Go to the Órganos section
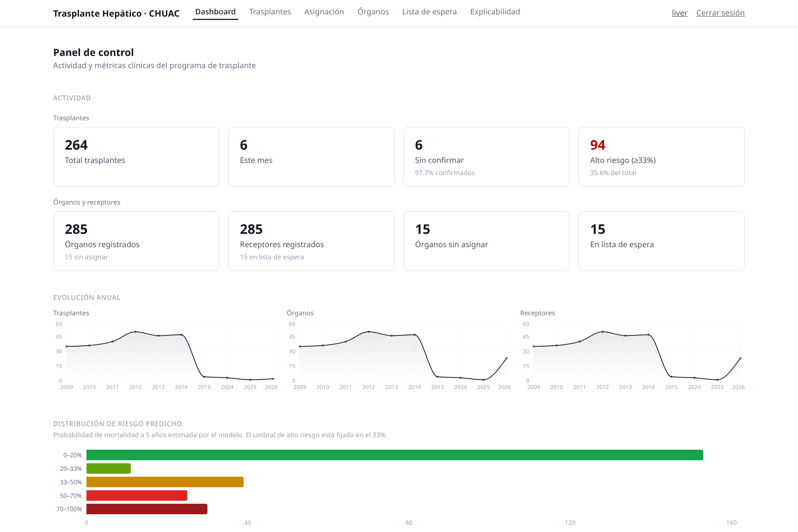 pyautogui.click(x=373, y=12)
